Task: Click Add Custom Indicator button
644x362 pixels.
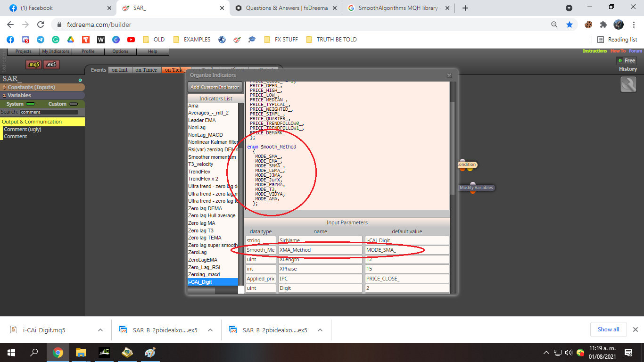Action: pos(215,87)
